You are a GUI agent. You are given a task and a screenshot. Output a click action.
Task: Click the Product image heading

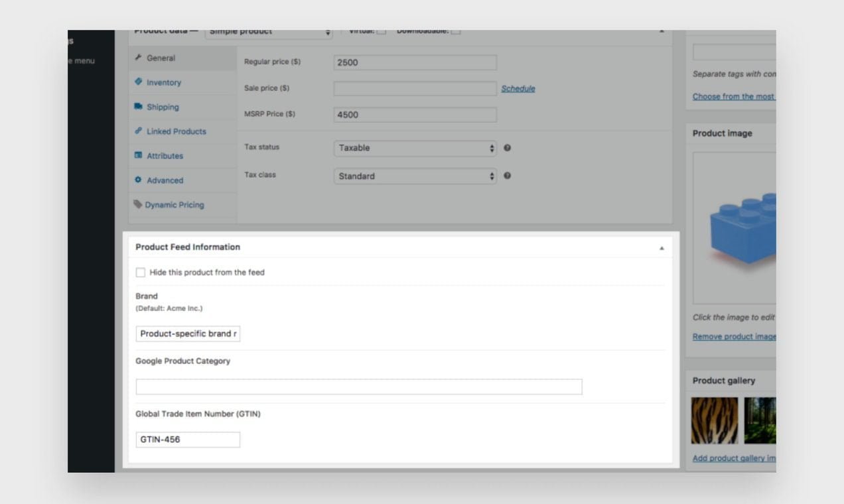[723, 133]
